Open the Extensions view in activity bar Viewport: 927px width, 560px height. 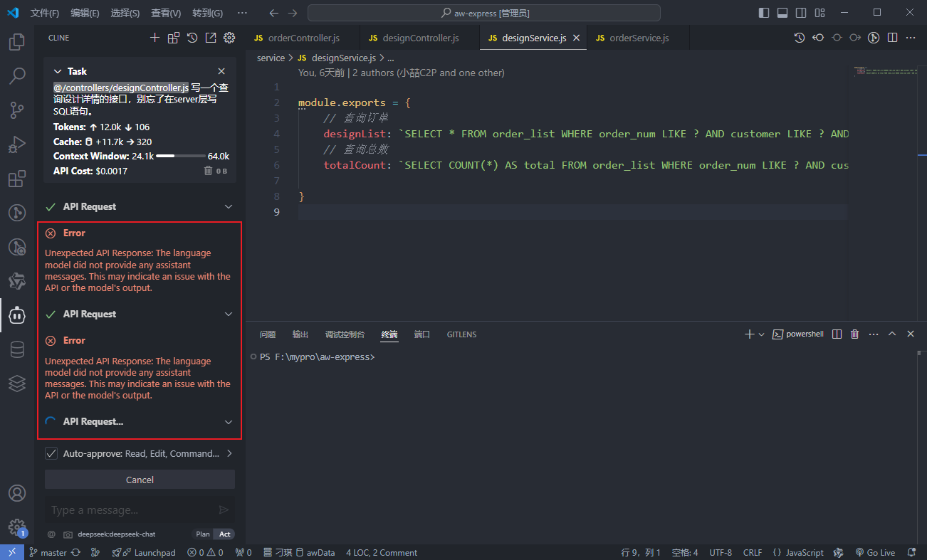tap(17, 179)
